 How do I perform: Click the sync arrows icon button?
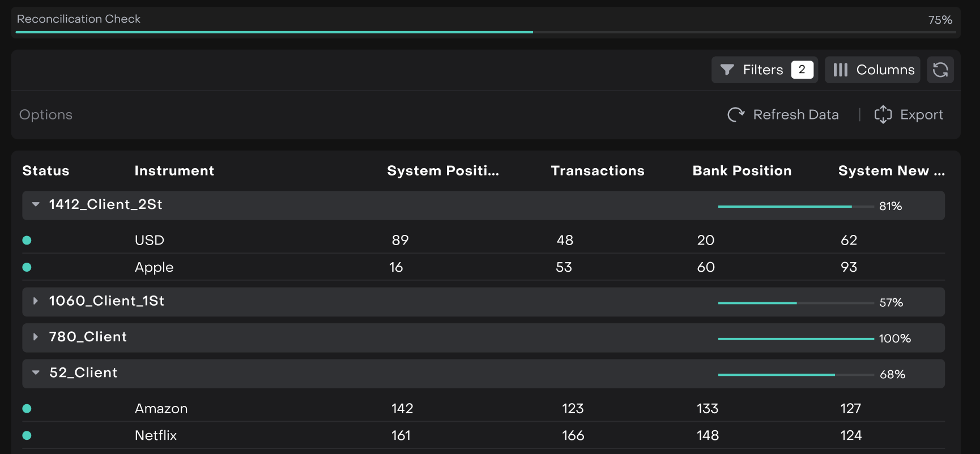pyautogui.click(x=940, y=70)
